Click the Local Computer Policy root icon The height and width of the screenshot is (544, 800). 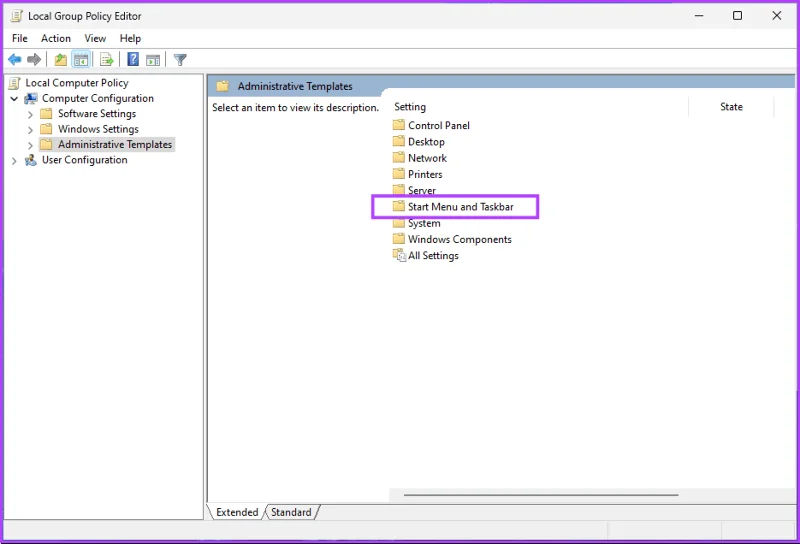(x=15, y=83)
